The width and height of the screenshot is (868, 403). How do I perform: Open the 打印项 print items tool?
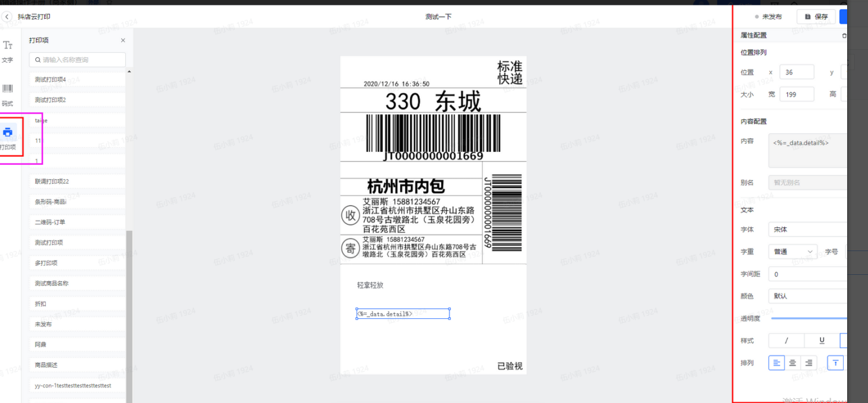(x=8, y=138)
